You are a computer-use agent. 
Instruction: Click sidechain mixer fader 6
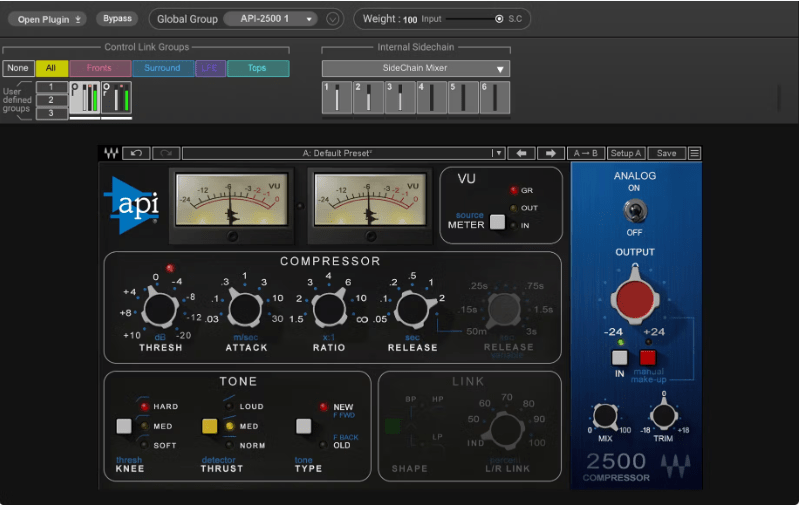coord(495,97)
